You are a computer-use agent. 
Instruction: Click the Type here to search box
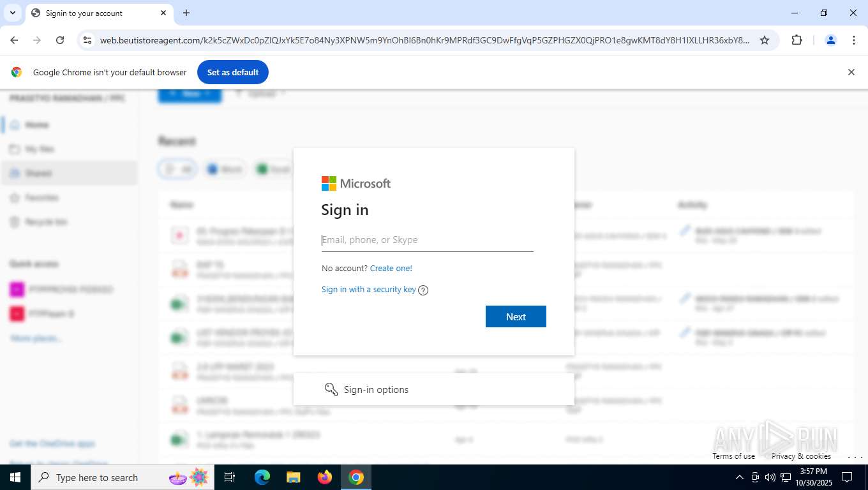(x=123, y=477)
